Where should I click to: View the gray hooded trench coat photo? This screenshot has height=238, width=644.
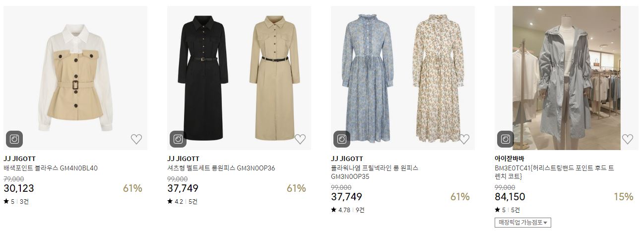click(567, 78)
